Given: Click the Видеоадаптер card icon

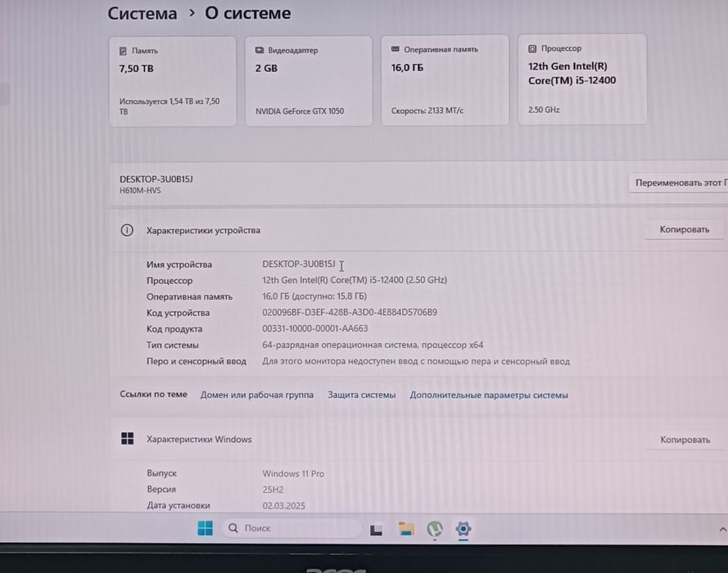Looking at the screenshot, I should (x=260, y=50).
